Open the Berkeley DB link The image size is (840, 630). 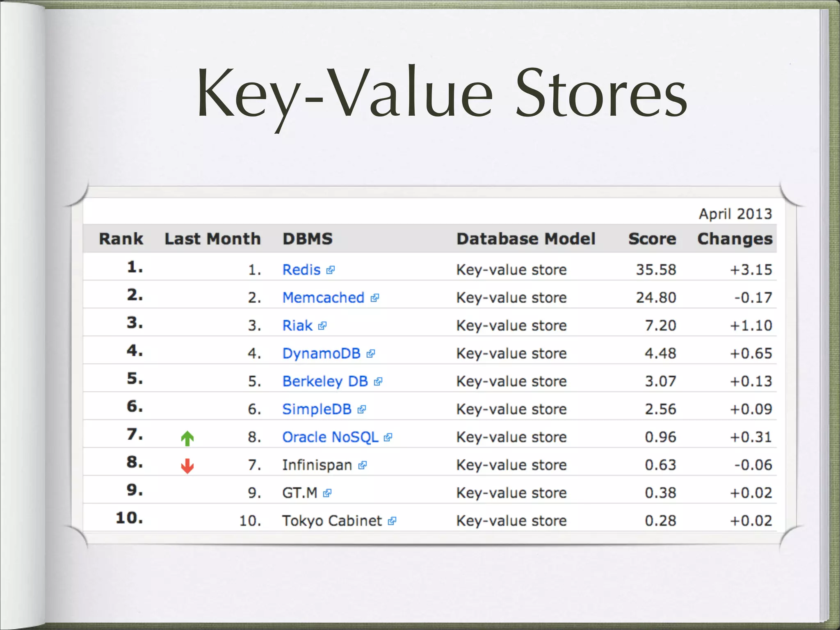[x=325, y=381]
